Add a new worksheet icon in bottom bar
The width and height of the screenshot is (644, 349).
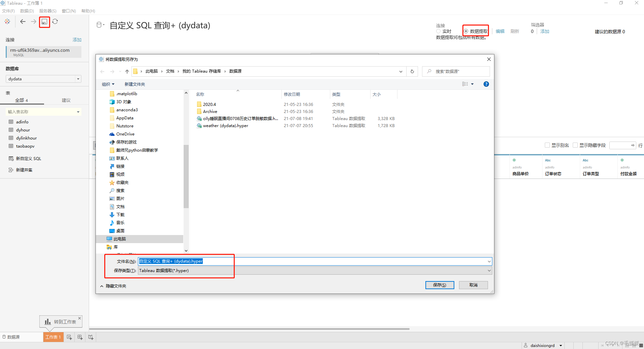coord(69,337)
